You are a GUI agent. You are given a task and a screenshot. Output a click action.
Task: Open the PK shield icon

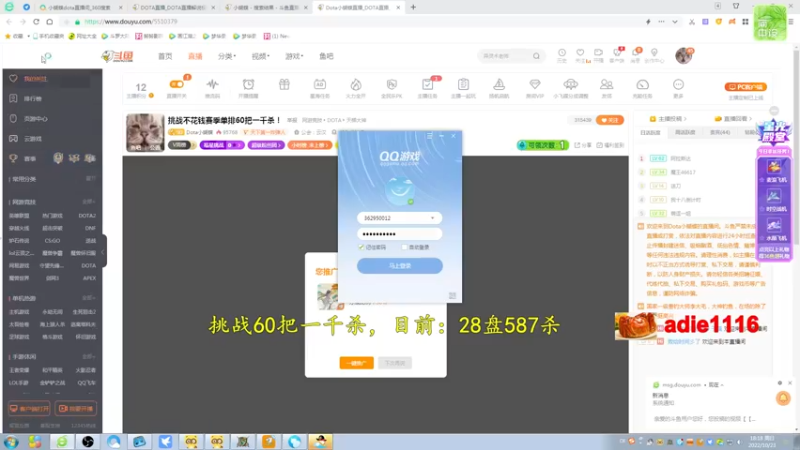point(391,84)
